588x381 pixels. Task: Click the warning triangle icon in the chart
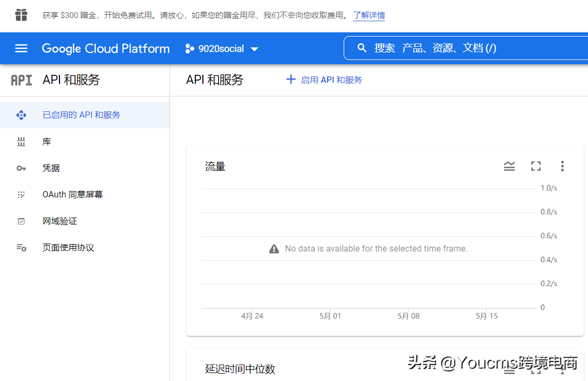click(274, 249)
